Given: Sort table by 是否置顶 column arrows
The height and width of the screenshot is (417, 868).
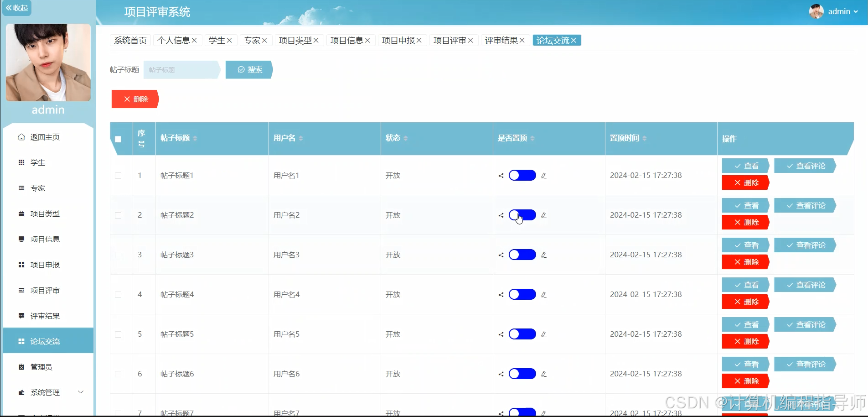Looking at the screenshot, I should (532, 138).
